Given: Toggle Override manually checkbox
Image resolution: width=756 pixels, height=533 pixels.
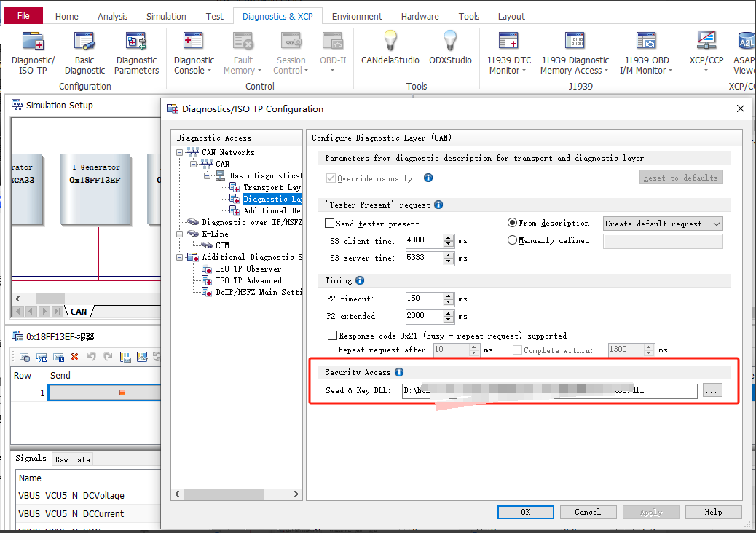Looking at the screenshot, I should tap(331, 178).
